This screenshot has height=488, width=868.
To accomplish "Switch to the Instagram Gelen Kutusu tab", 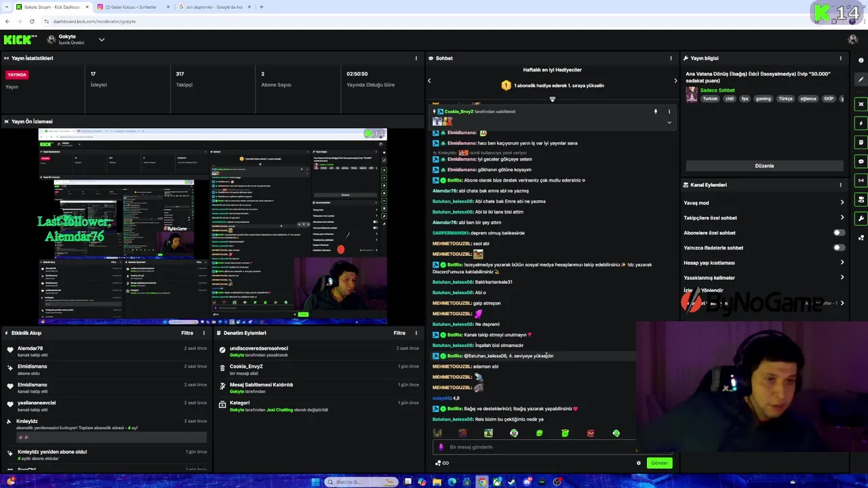I will [132, 7].
